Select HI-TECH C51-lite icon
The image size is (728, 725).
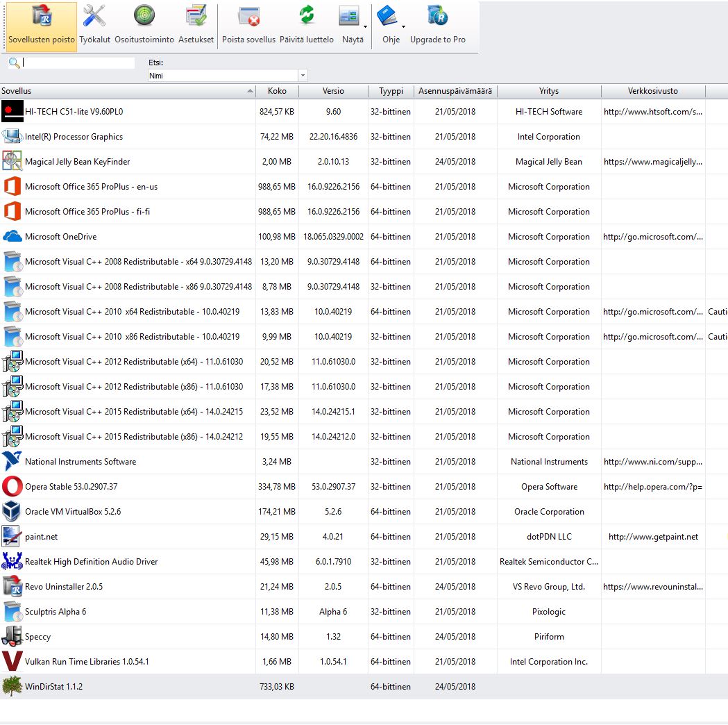(12, 112)
